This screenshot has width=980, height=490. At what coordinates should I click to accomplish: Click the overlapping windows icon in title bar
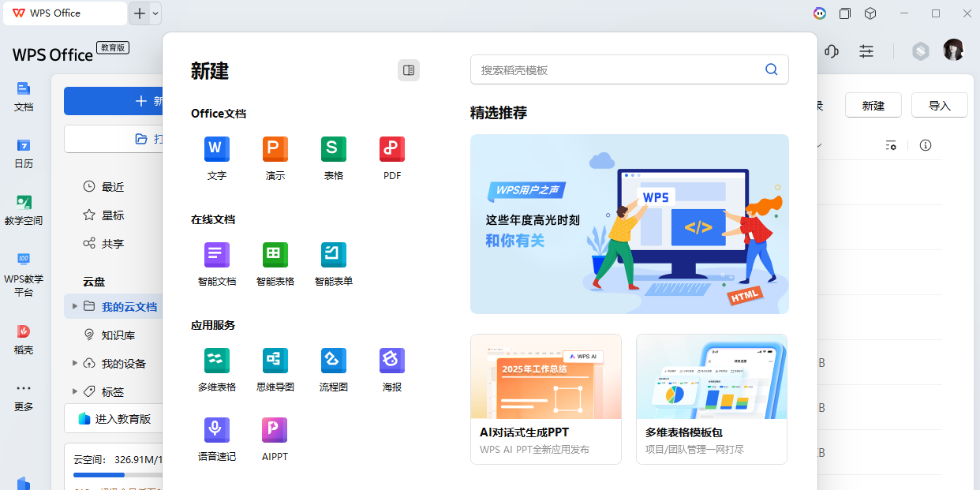click(x=845, y=13)
